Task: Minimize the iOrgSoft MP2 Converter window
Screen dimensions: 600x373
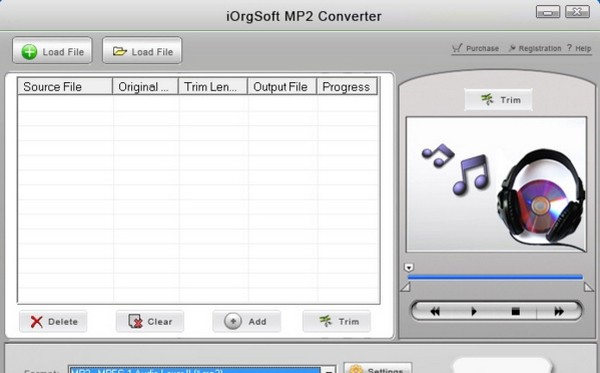Action: [548, 12]
